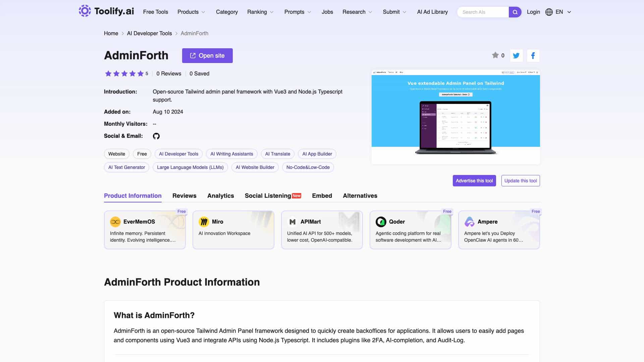
Task: Click the Search AIs input field
Action: pyautogui.click(x=483, y=12)
